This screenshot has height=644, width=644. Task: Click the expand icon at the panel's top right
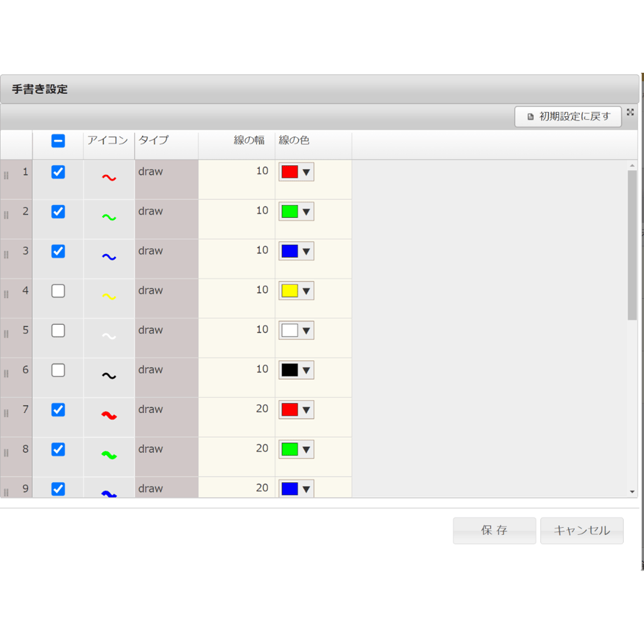tap(630, 112)
